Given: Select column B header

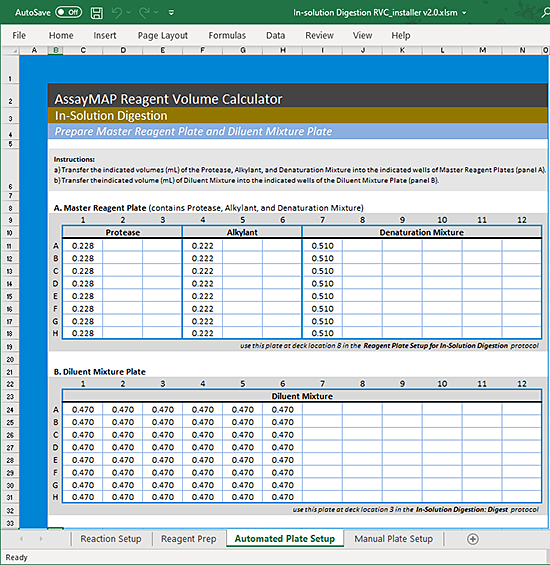Looking at the screenshot, I should click(x=56, y=50).
